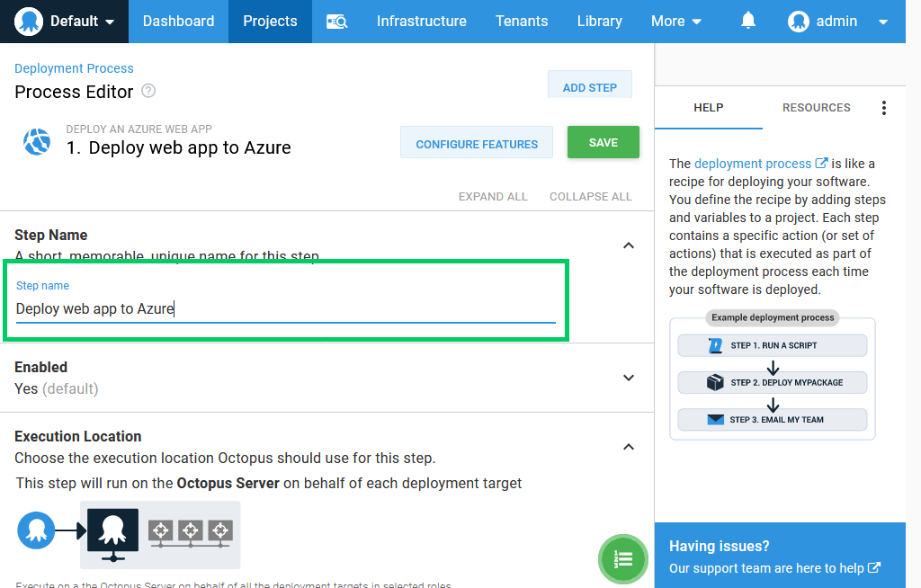Viewport: 921px width, 588px height.
Task: Switch to the RESOURCES tab
Action: coord(816,108)
